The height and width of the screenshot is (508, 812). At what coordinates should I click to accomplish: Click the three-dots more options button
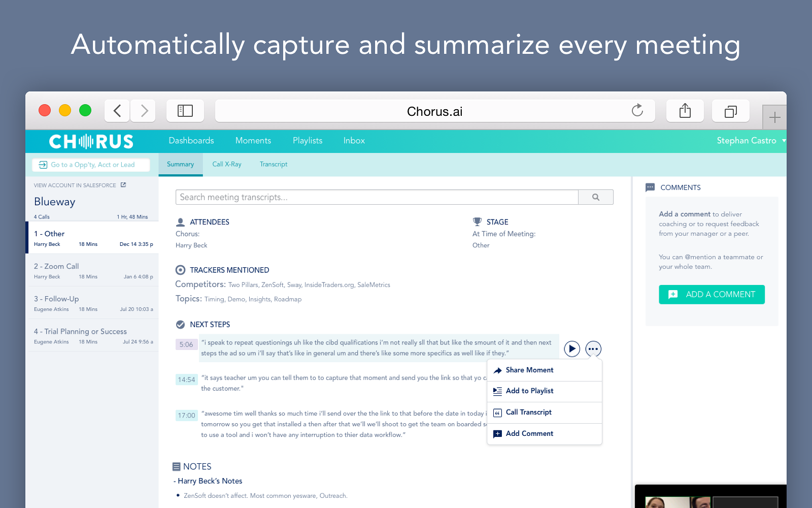[593, 348]
